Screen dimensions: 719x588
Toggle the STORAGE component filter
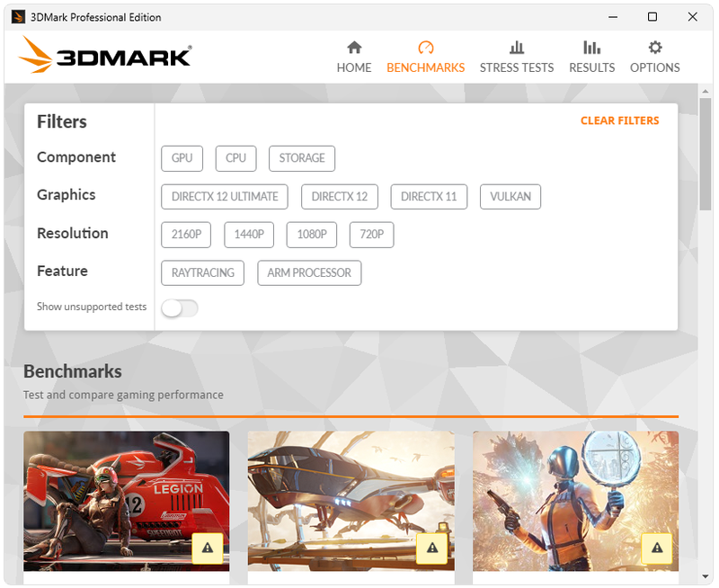[x=302, y=158]
